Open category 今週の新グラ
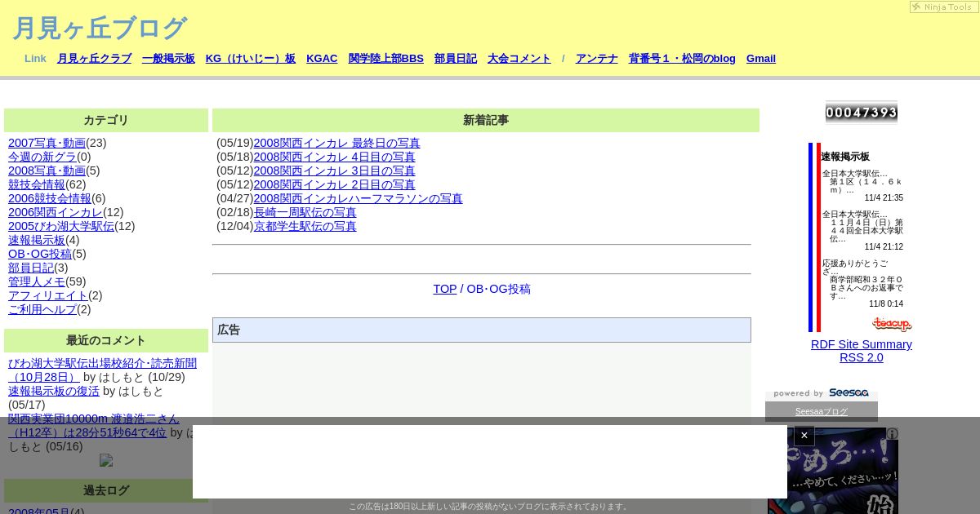This screenshot has height=514, width=980. (42, 157)
